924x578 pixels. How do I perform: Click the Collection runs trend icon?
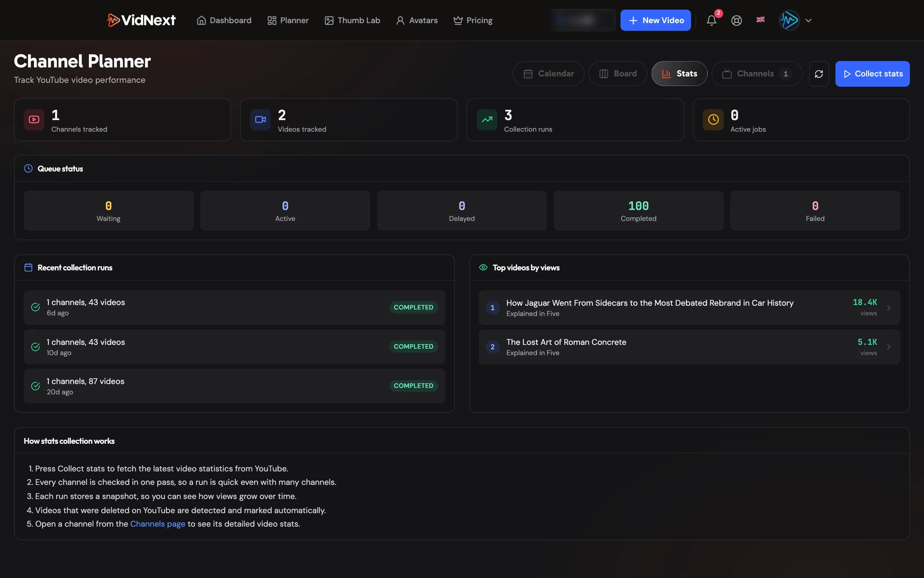487,120
